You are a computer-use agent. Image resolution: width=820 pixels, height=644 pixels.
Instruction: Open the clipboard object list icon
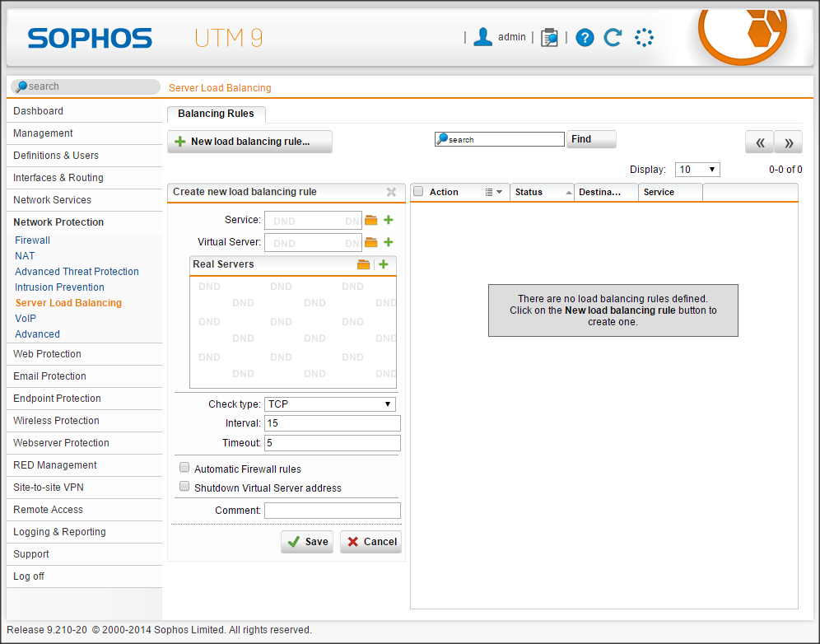549,37
